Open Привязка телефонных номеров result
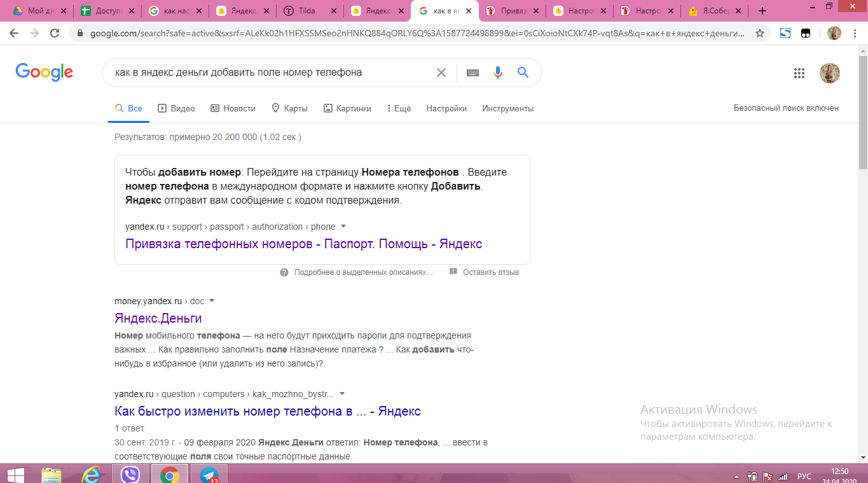This screenshot has height=483, width=868. pos(303,244)
